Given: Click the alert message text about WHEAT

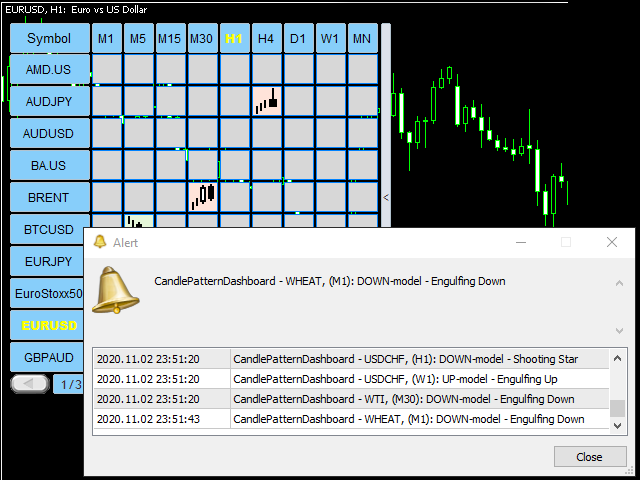Looking at the screenshot, I should point(330,281).
